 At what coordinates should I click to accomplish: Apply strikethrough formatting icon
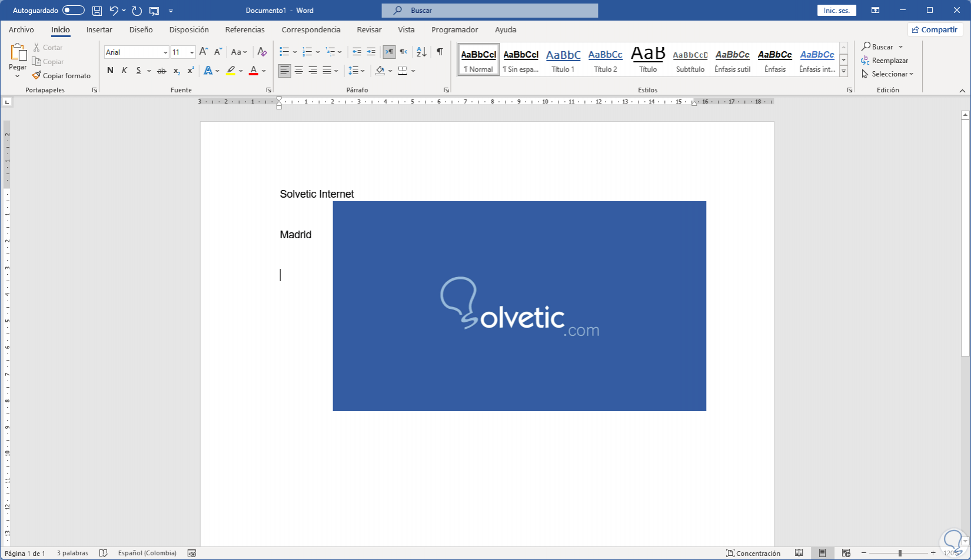[x=161, y=71]
